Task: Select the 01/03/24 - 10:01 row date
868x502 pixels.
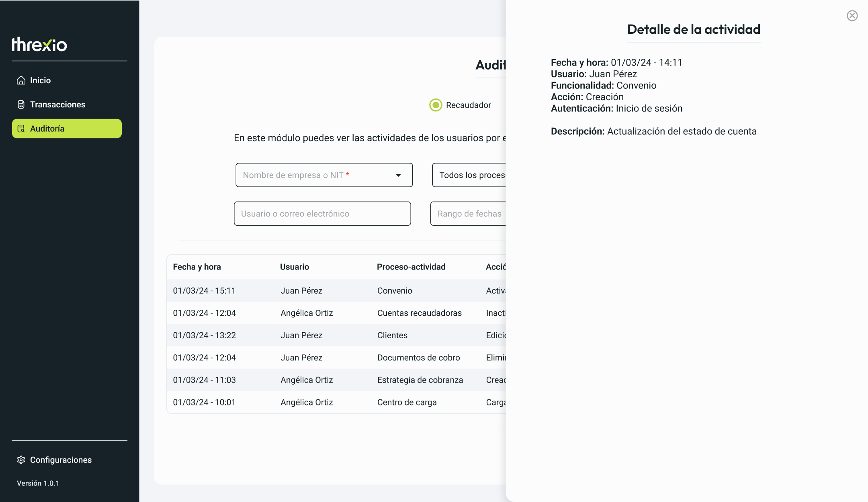Action: tap(204, 402)
